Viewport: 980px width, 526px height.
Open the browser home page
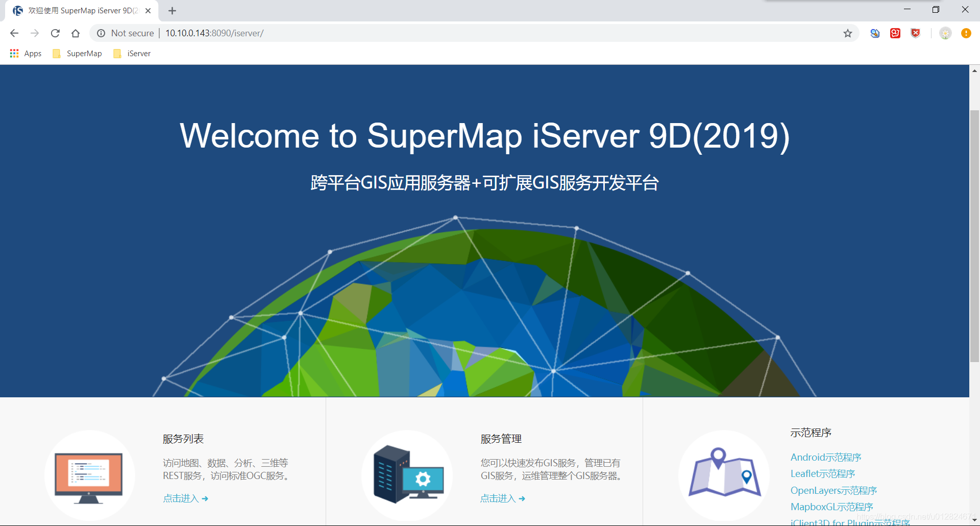(x=76, y=33)
